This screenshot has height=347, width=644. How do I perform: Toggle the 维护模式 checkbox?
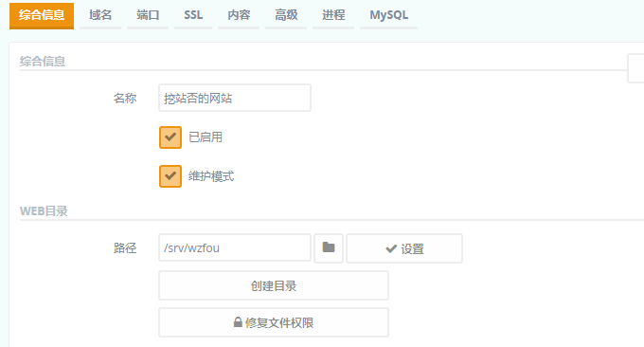[x=170, y=176]
